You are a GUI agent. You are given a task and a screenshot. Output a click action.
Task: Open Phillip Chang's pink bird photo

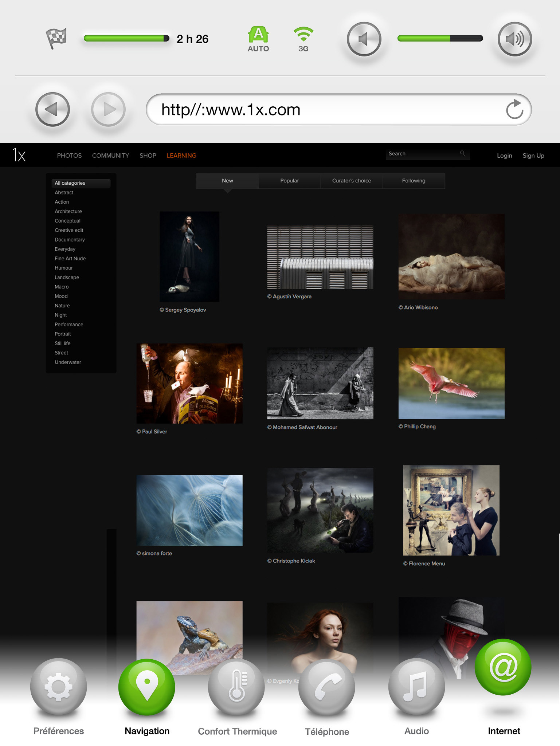pyautogui.click(x=451, y=383)
